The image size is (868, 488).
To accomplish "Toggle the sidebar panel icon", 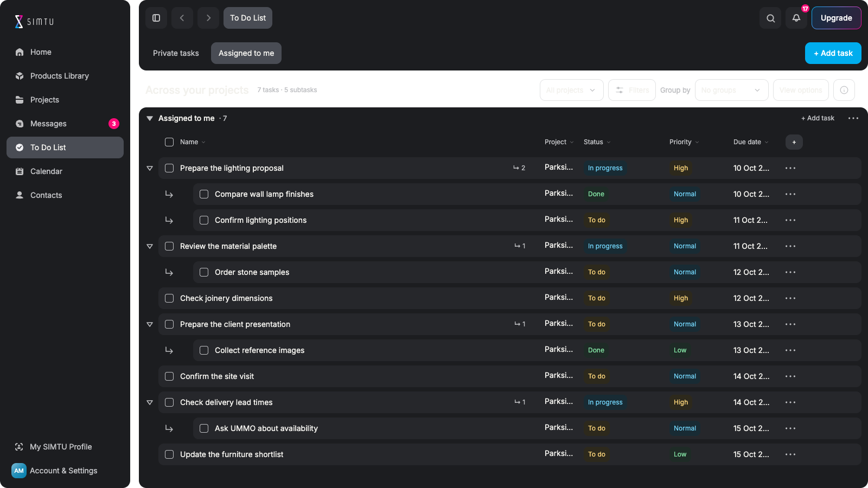I will tap(156, 18).
